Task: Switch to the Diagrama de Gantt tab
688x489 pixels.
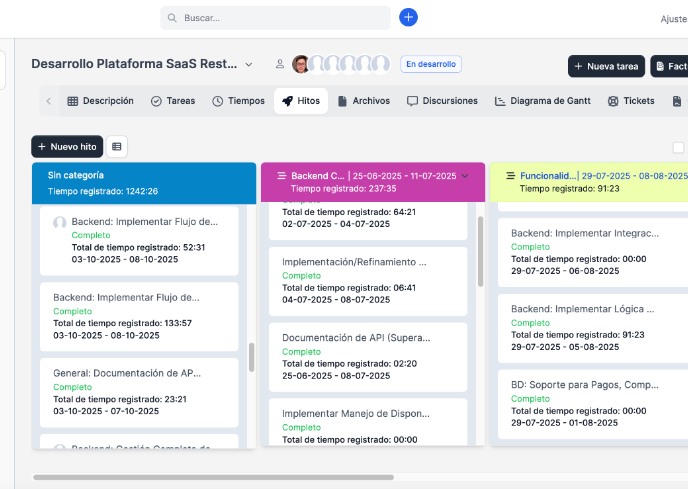Action: click(542, 101)
